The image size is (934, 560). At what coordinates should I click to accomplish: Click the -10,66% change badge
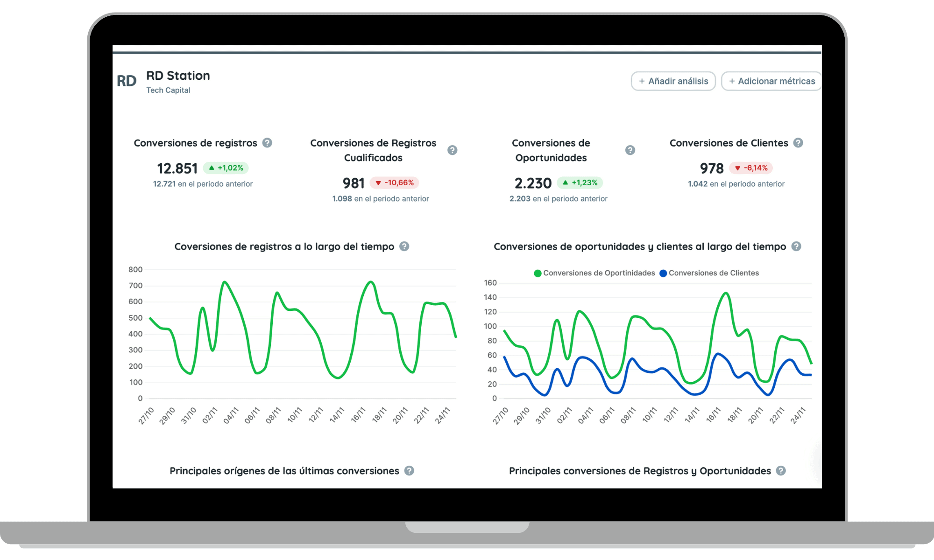tap(395, 183)
